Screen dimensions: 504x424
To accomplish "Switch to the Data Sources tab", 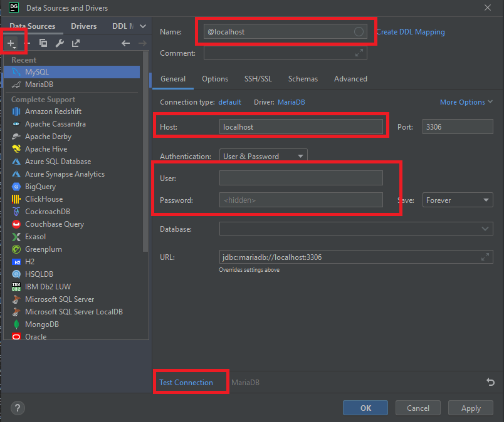I will 32,26.
